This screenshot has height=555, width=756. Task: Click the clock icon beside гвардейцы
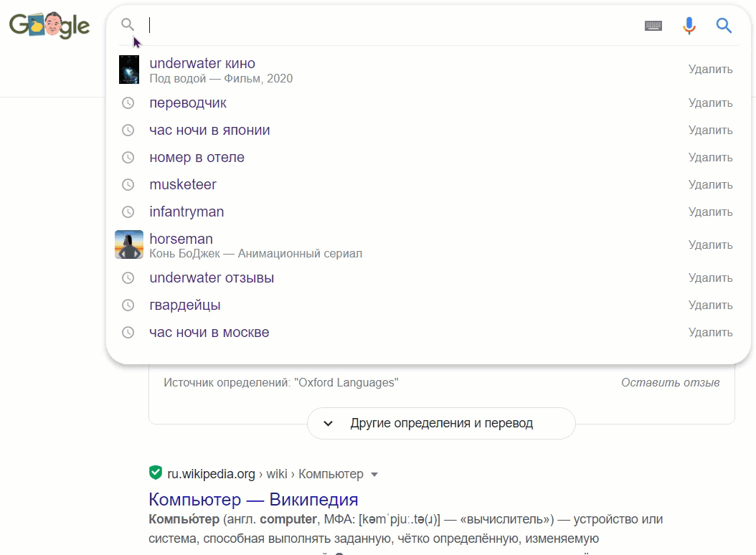128,305
